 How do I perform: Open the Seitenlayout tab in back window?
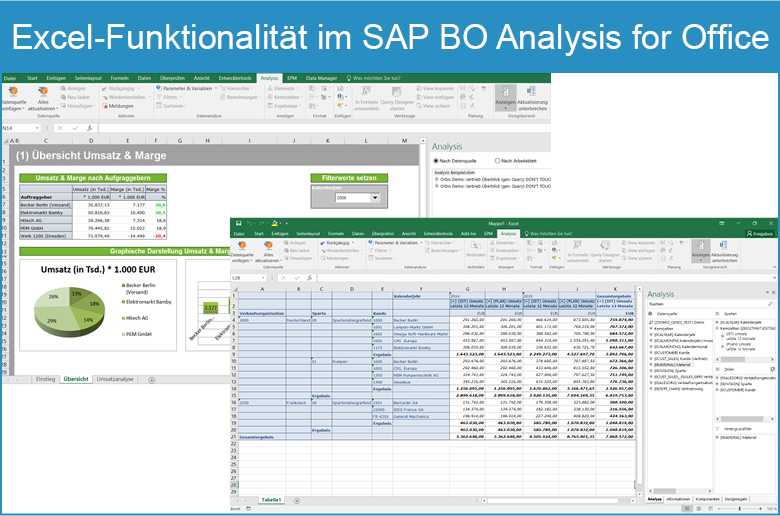(88, 78)
